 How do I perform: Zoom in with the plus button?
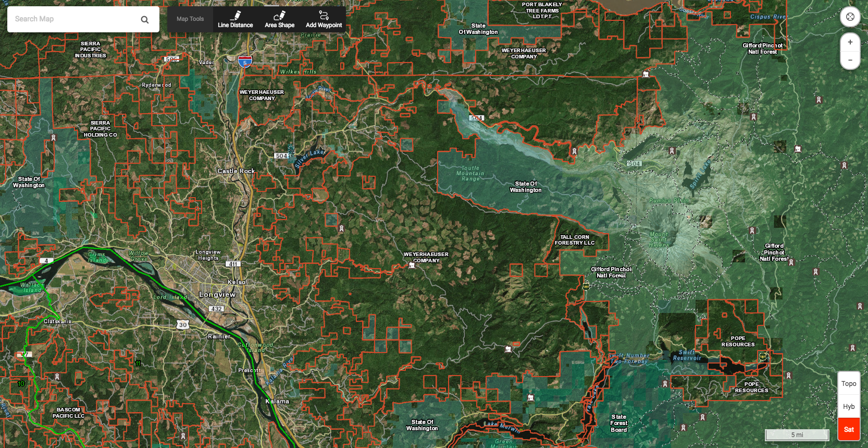pos(850,42)
